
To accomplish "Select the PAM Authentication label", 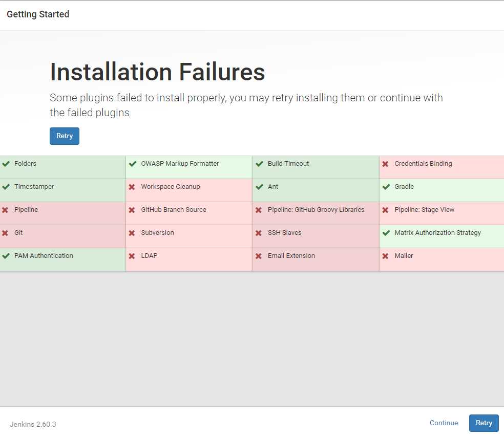I will [44, 256].
